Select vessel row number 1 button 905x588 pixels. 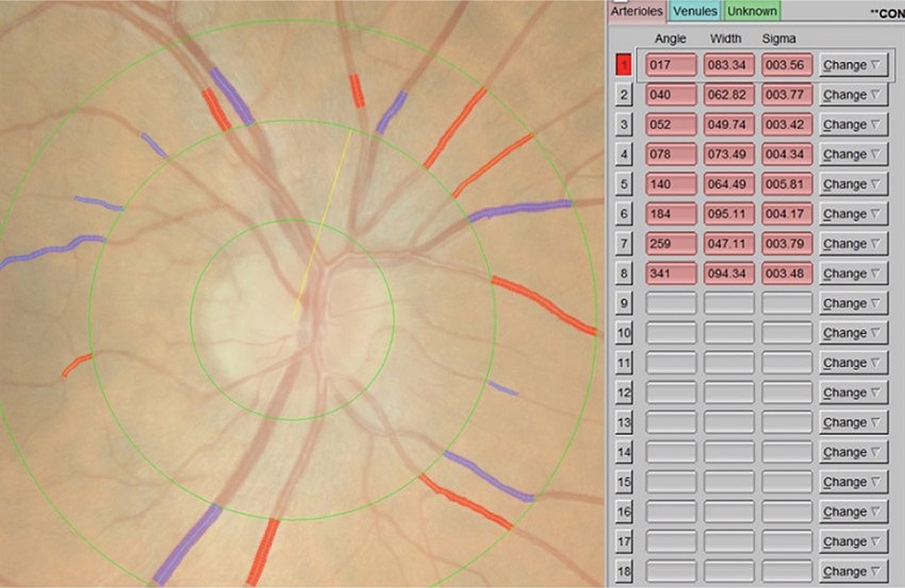point(624,65)
